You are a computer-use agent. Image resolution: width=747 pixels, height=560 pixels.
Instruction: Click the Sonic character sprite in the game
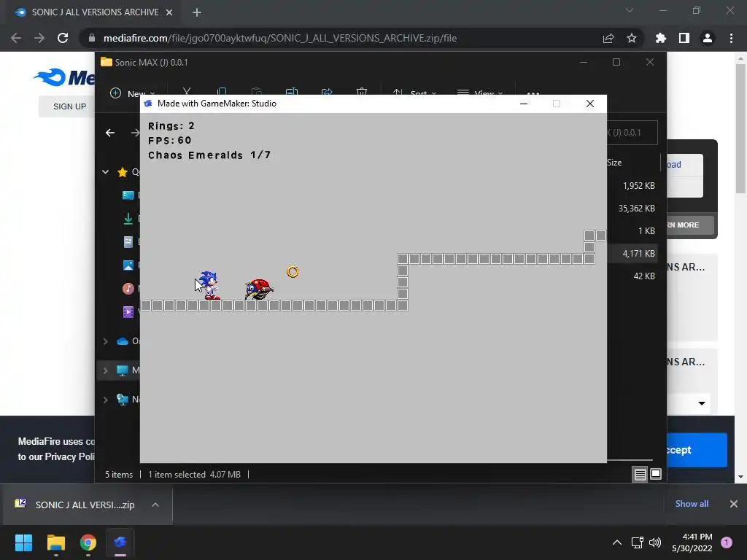click(209, 285)
